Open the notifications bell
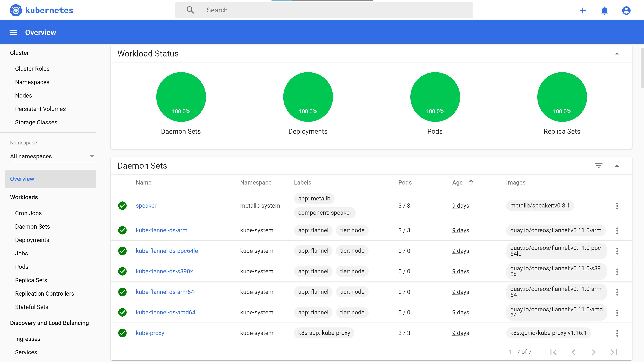 (x=604, y=10)
